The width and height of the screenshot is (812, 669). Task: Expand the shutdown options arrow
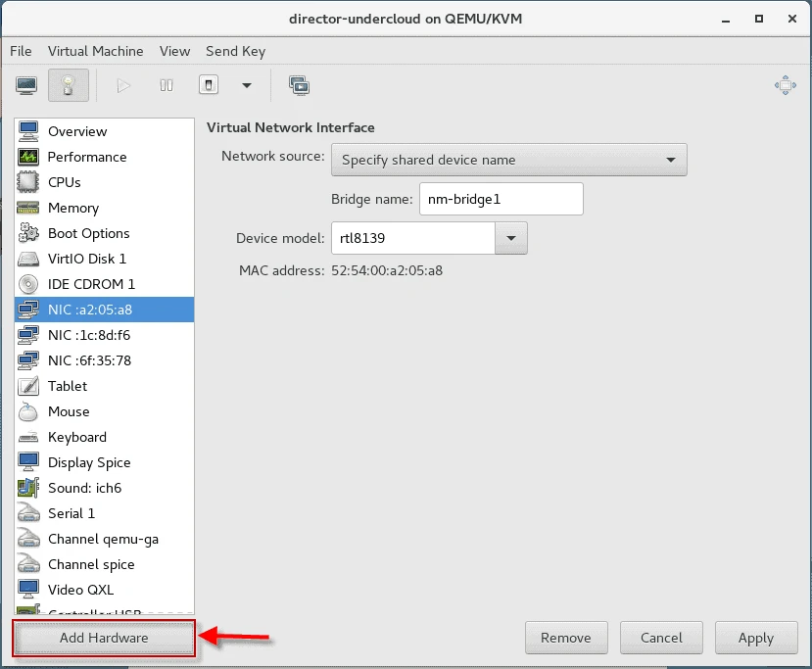pyautogui.click(x=247, y=85)
